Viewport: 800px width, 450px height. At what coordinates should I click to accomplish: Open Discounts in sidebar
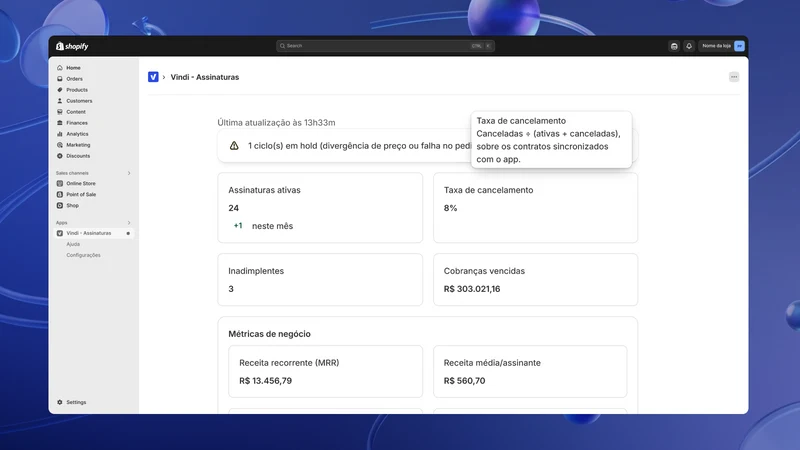78,156
